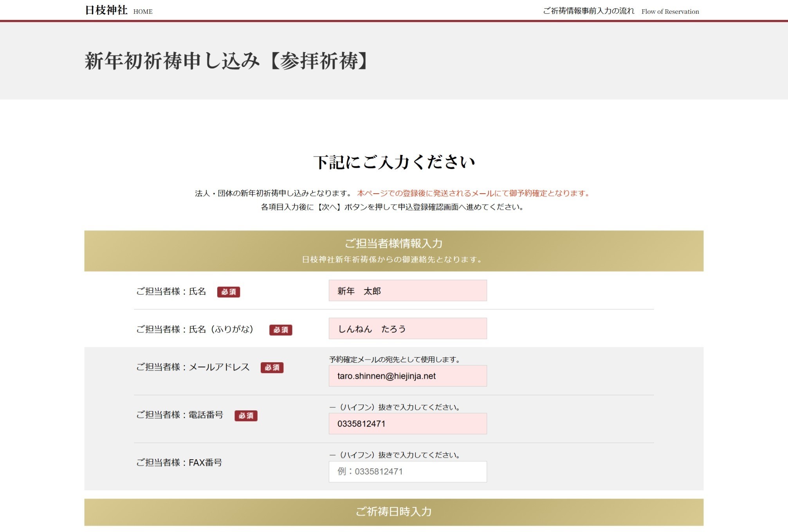Click the ふりがな furigana input field

(x=408, y=329)
